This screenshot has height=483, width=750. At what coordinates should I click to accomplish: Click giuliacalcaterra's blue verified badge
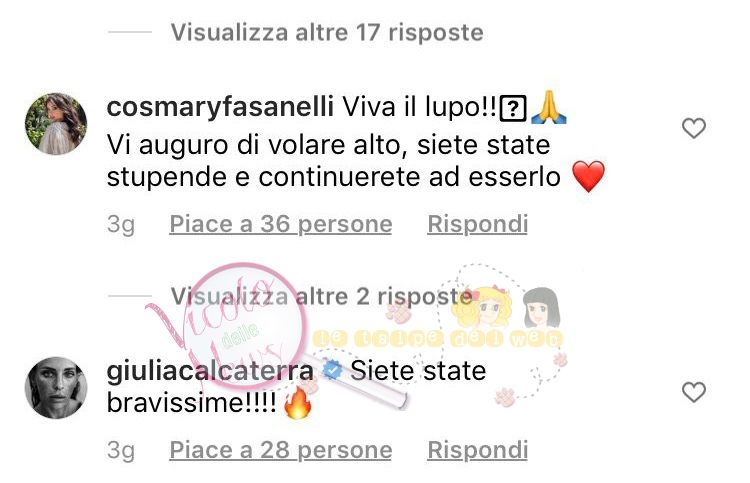[332, 370]
